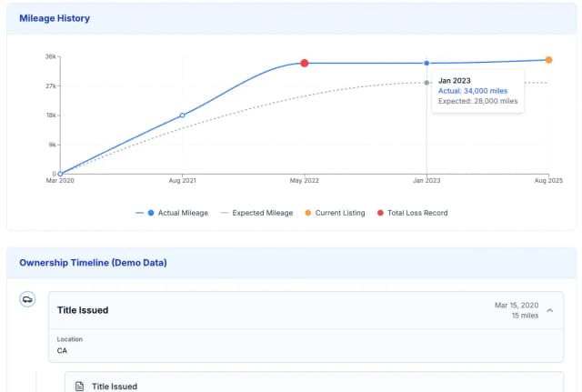Viewport: 582px width, 392px height.
Task: Click the Ownership Timeline (Demo Data) header
Action: pos(93,263)
